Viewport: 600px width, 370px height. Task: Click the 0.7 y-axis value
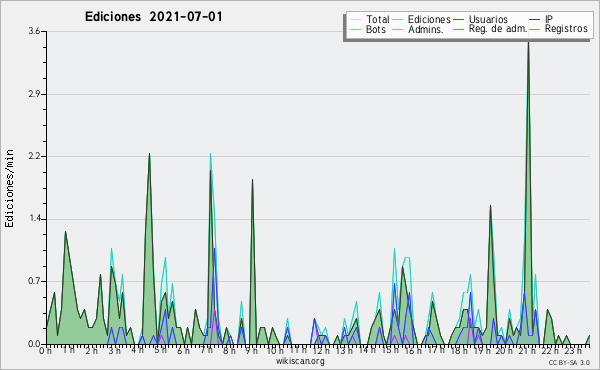[x=34, y=281]
